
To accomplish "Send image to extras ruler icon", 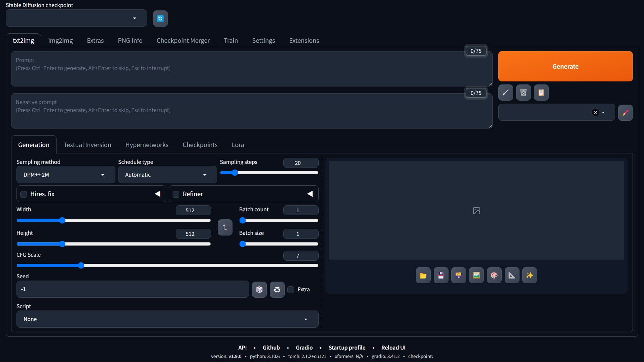I will (512, 276).
